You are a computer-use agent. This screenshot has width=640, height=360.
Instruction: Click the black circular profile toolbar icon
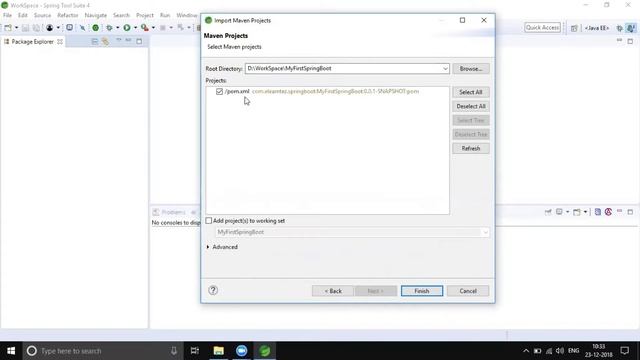[x=49, y=28]
